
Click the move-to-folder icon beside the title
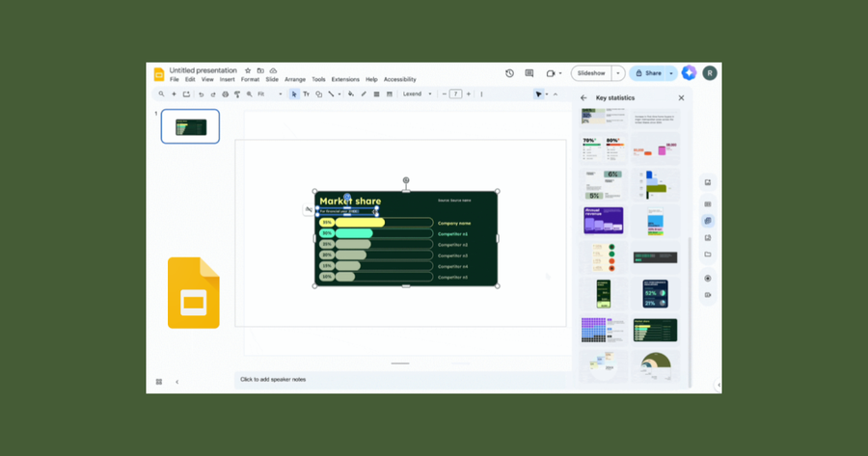click(x=260, y=70)
